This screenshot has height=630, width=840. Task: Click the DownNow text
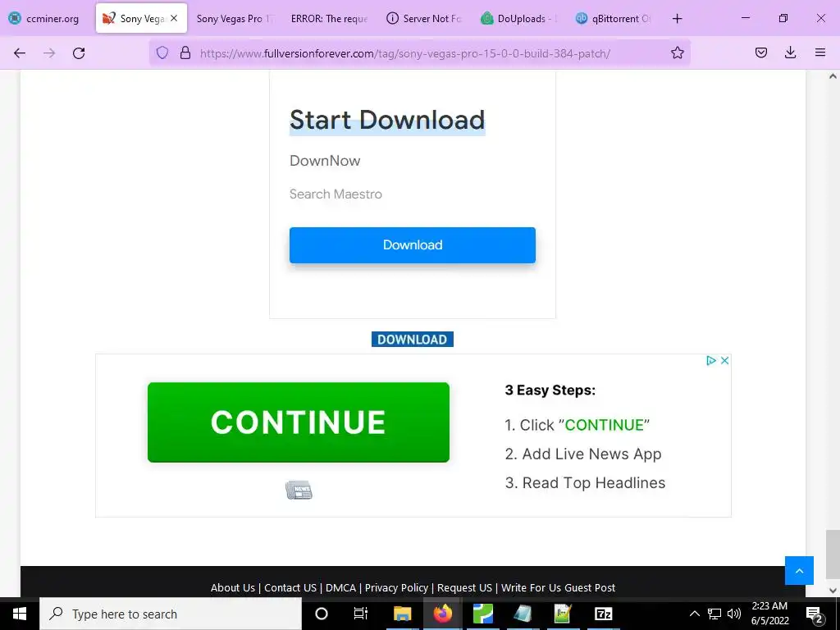coord(325,161)
